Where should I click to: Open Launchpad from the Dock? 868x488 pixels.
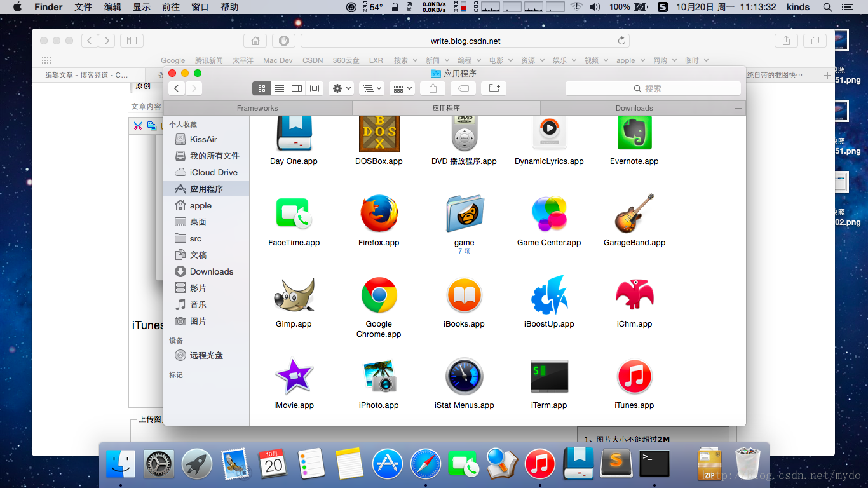(197, 464)
